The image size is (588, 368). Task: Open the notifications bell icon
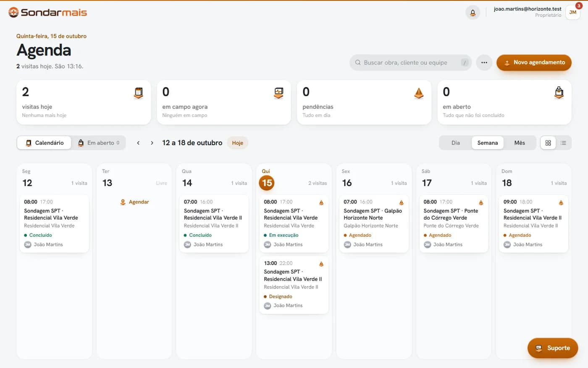point(472,13)
